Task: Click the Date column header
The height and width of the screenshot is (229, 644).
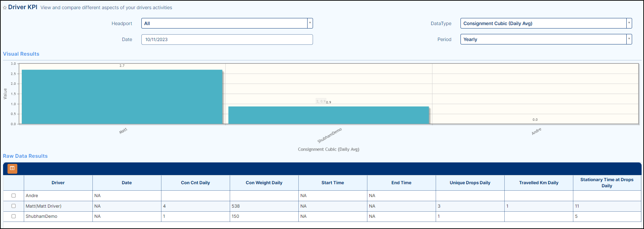Action: (x=127, y=183)
